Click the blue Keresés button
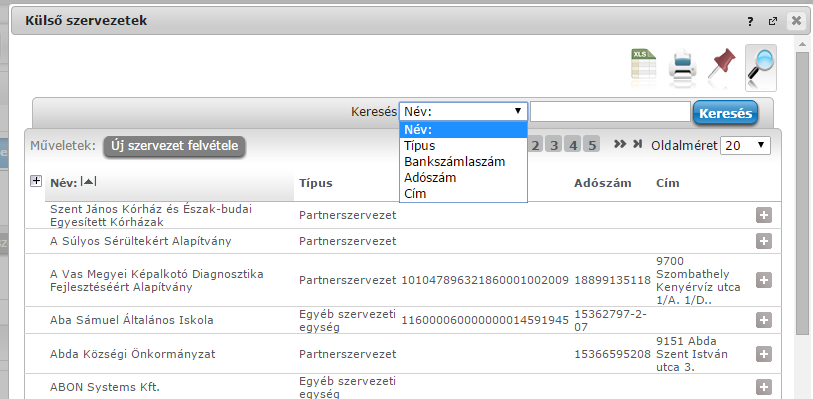Screen dimensions: 813x399 [725, 113]
